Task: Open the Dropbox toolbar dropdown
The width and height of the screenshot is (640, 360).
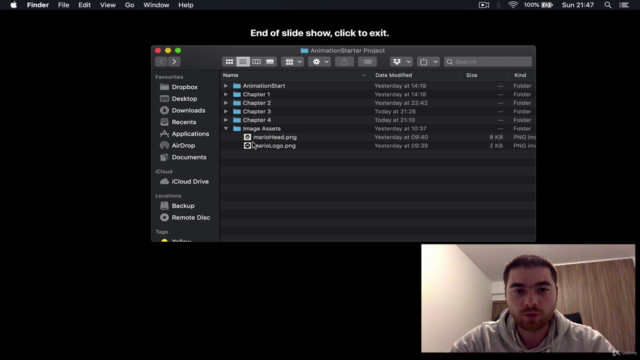Action: point(401,62)
